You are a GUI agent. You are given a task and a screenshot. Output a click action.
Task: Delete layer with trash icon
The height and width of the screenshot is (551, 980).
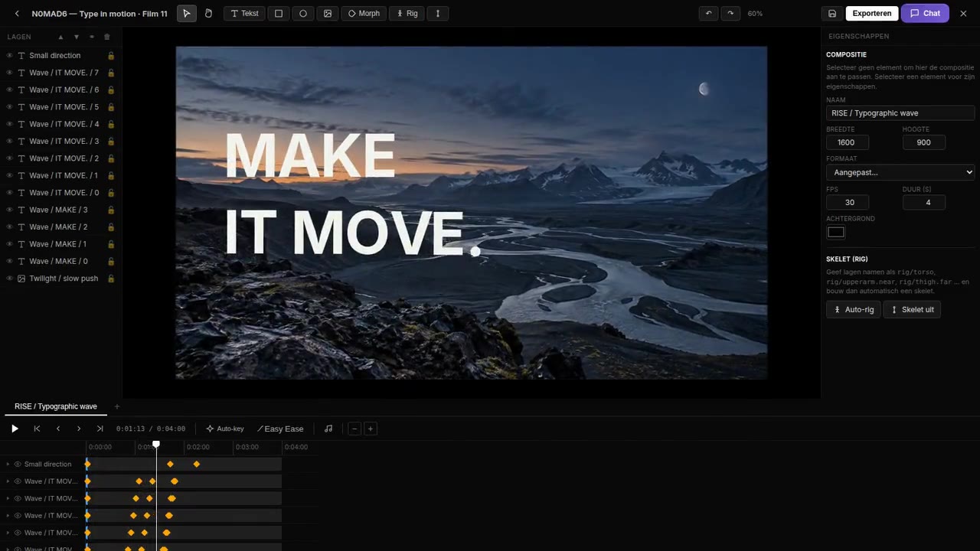point(106,37)
